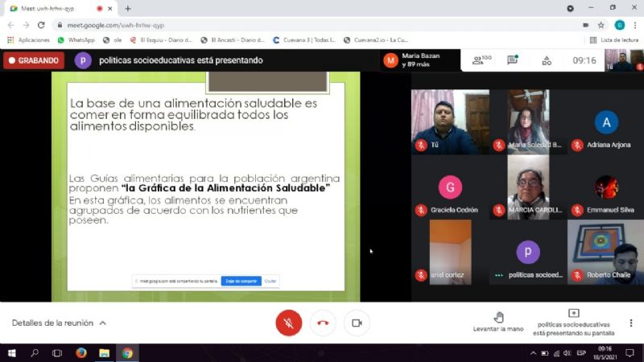Open the notification center icon
Image resolution: width=644 pixels, height=362 pixels.
(630, 353)
